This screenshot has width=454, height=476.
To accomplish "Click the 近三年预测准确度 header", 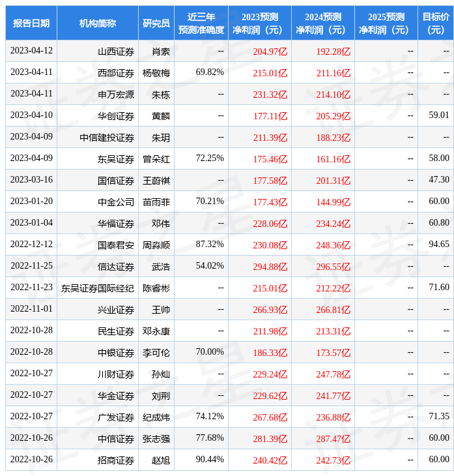I will pos(201,23).
